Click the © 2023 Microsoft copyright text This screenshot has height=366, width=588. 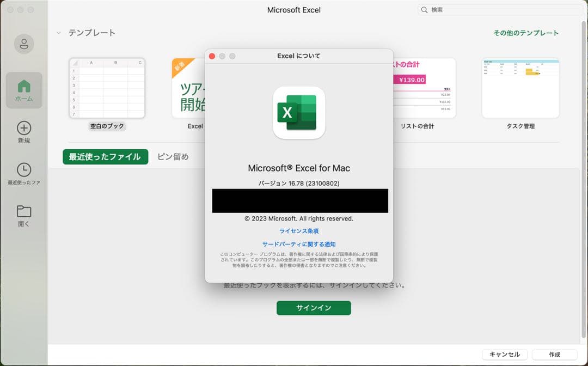point(299,218)
